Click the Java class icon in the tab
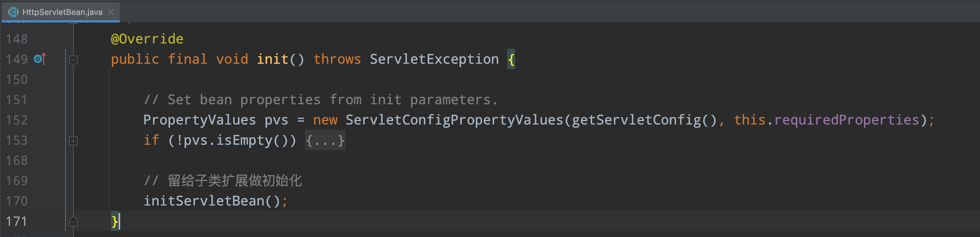 pos(14,12)
